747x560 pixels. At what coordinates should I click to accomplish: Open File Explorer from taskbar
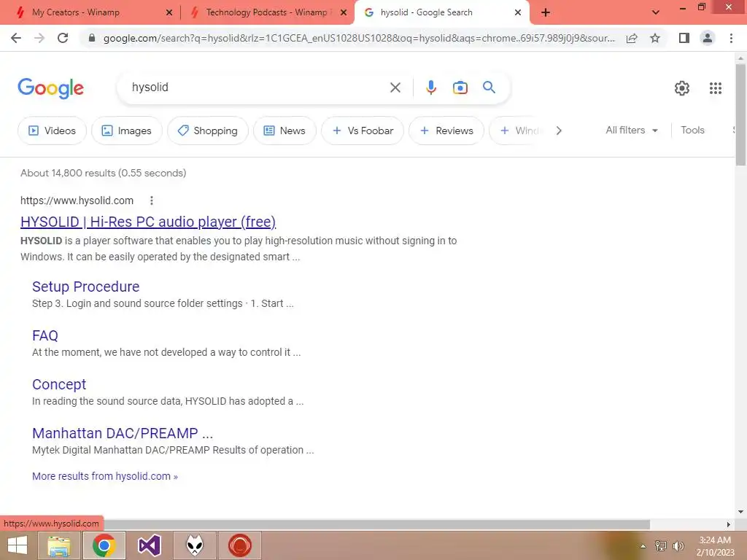click(59, 545)
